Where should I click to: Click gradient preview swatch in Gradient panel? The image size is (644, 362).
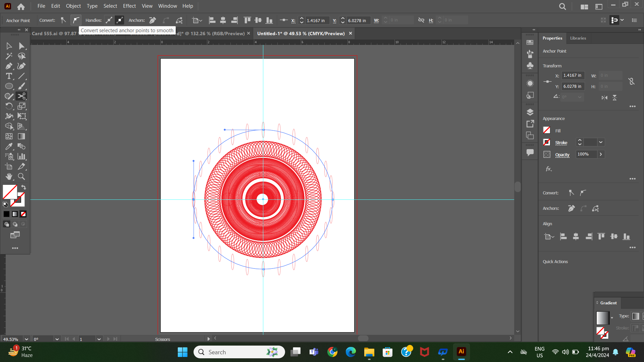(603, 318)
